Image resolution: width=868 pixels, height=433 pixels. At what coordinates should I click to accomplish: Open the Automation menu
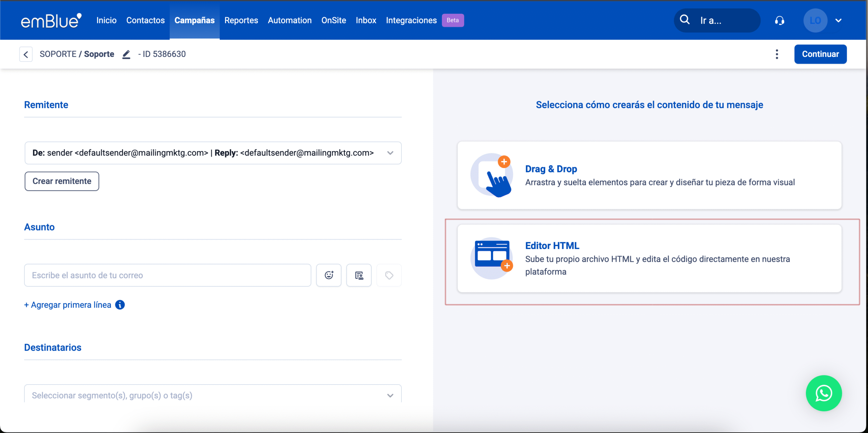[x=290, y=20]
